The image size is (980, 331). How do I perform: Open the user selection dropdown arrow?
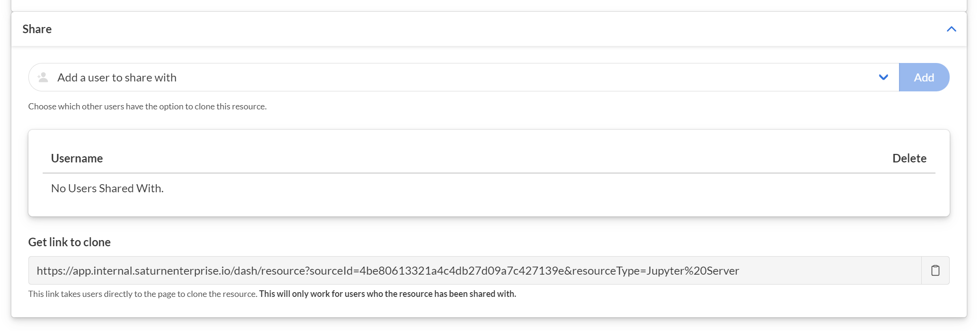point(883,77)
